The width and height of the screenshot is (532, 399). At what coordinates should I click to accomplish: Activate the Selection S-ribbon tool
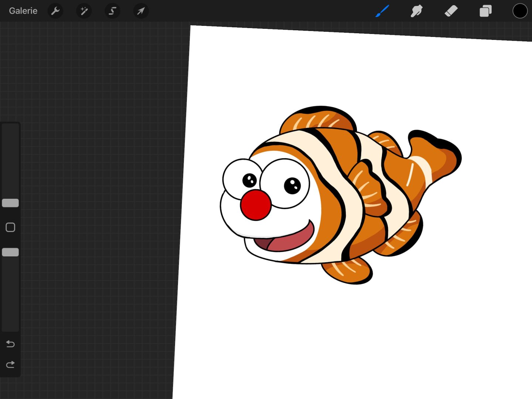(x=112, y=11)
